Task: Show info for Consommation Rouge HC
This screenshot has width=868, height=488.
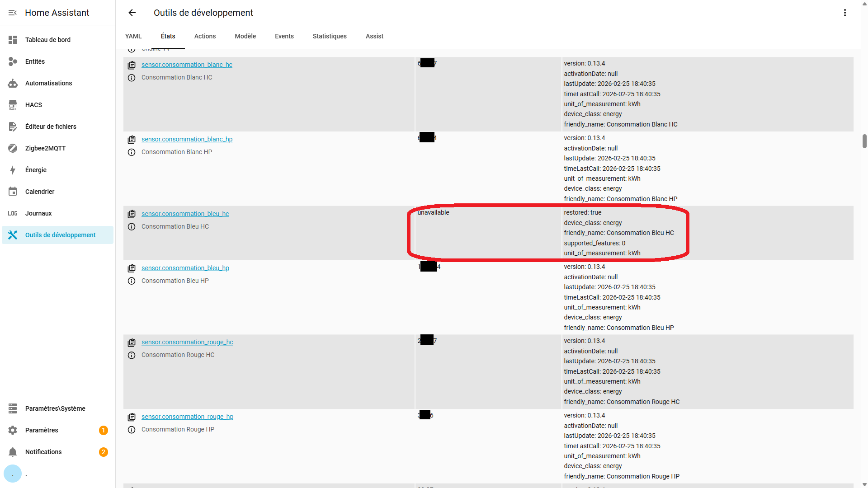Action: coord(132,355)
